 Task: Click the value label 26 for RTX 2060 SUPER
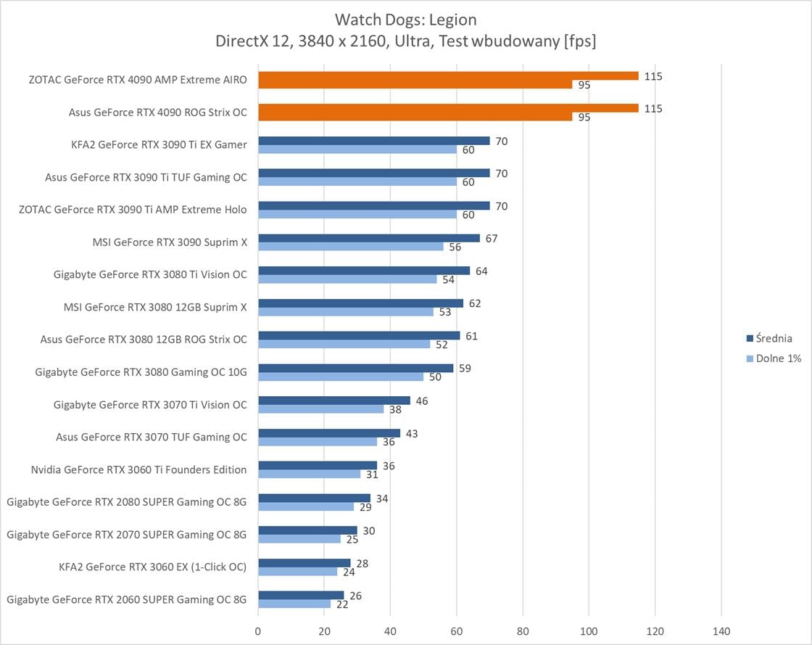(355, 596)
